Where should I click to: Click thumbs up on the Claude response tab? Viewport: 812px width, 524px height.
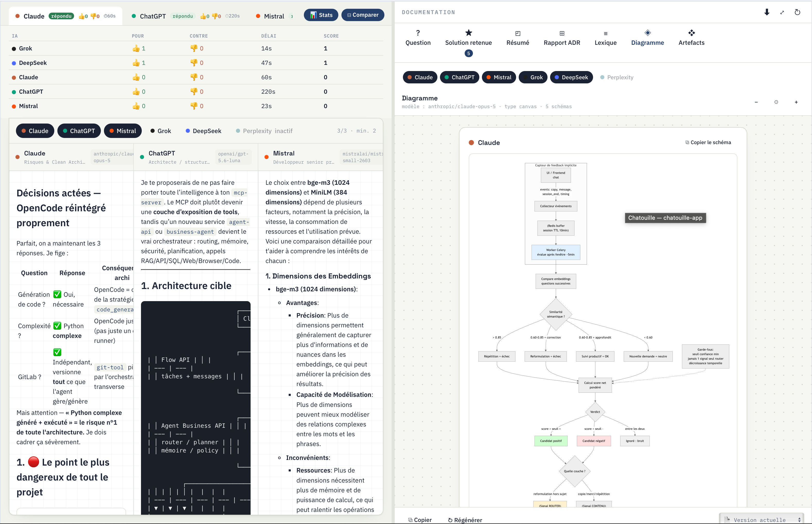click(82, 16)
